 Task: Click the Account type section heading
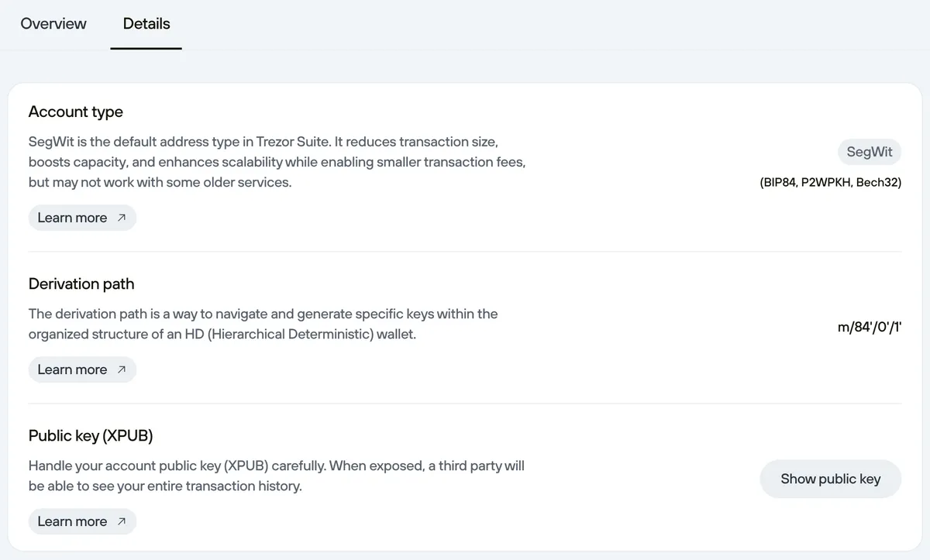(x=75, y=112)
